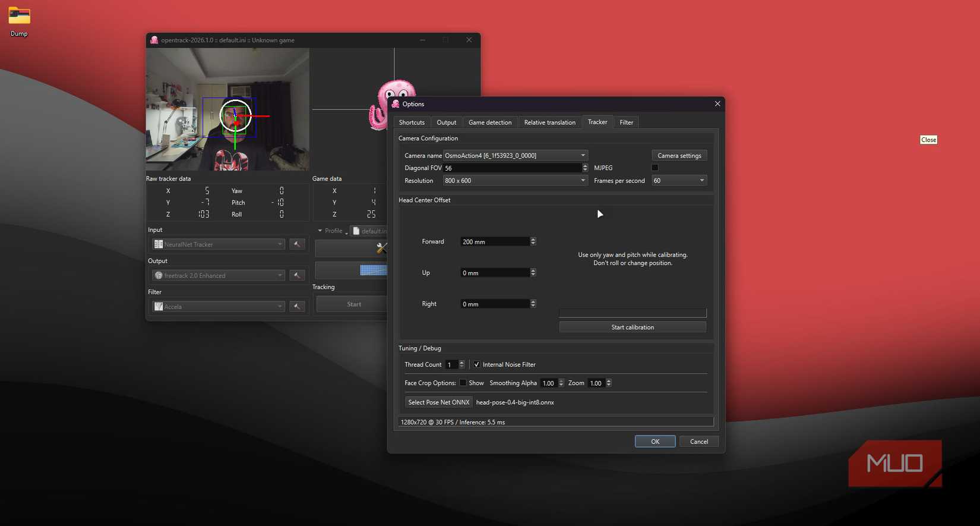Expand the Input NeuralNet Tracker dropdown
The height and width of the screenshot is (526, 980).
pos(219,244)
